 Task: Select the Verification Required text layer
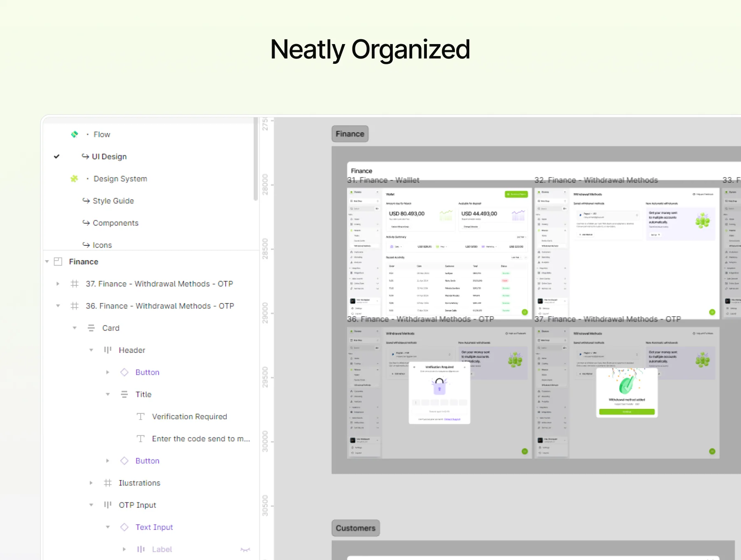(x=189, y=417)
